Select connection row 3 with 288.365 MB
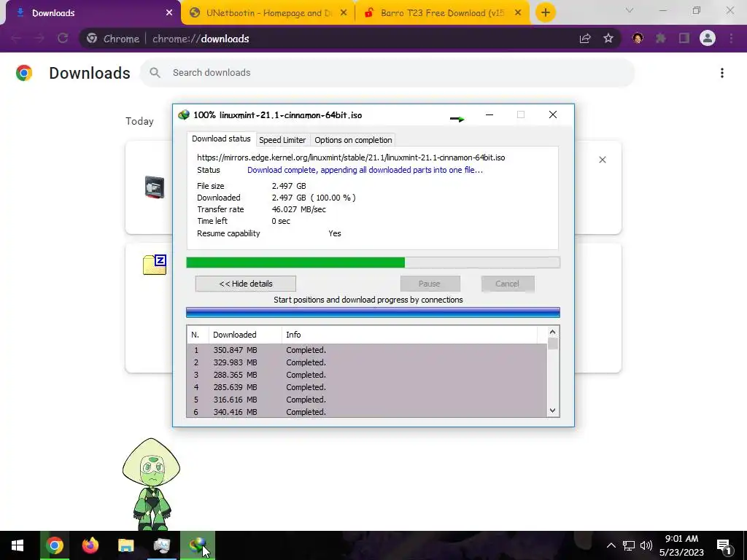 pos(367,375)
